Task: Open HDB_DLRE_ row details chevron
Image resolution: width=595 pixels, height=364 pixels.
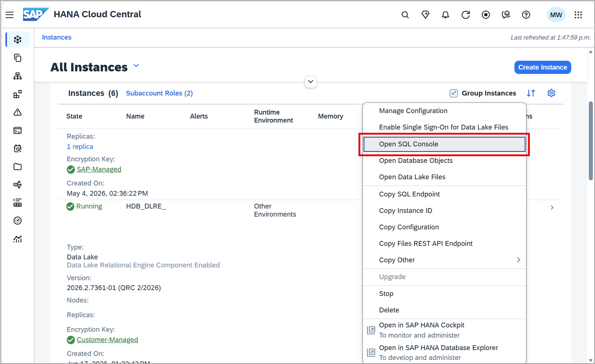Action: tap(552, 208)
